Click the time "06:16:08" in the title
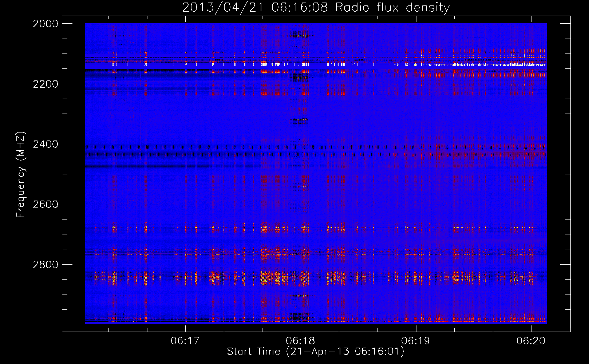 pyautogui.click(x=299, y=8)
